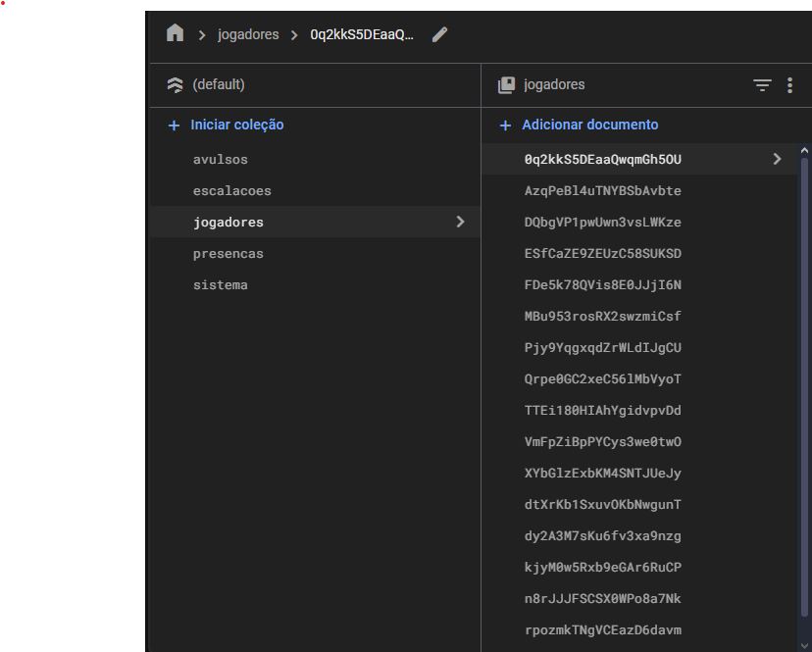Viewport: 812px width, 652px height.
Task: Click the pencil edit path icon
Action: tap(439, 34)
